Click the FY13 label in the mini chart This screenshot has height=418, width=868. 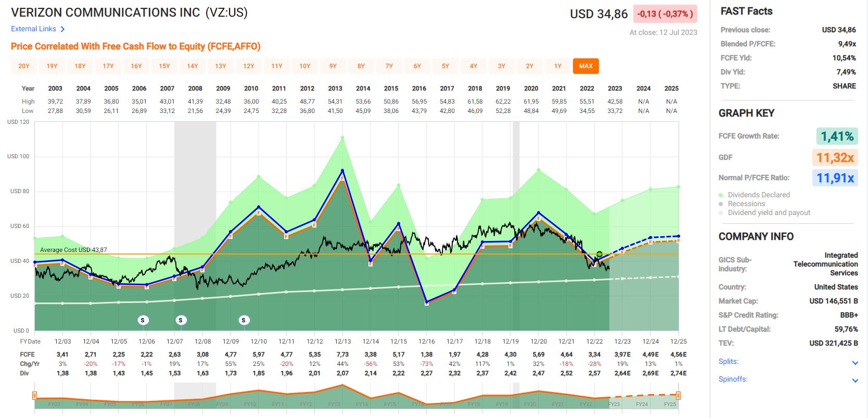point(334,404)
